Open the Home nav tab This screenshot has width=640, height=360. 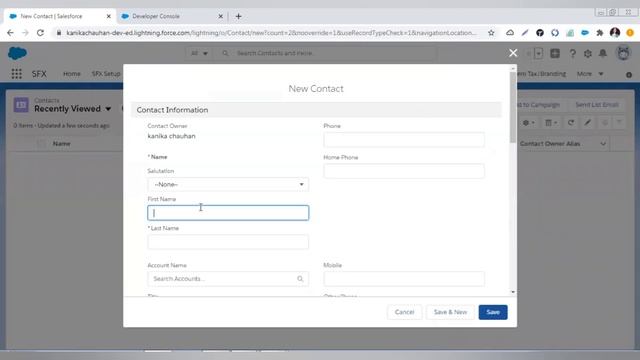click(x=71, y=74)
